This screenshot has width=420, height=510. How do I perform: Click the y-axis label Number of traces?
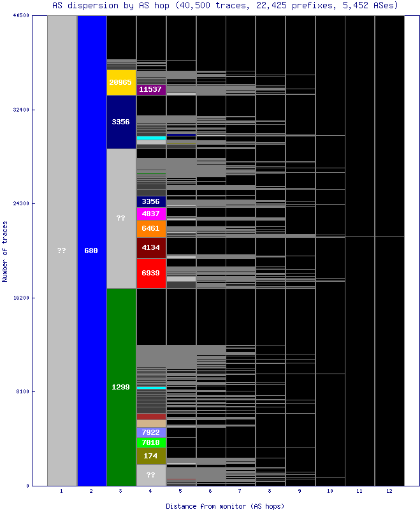click(5, 251)
